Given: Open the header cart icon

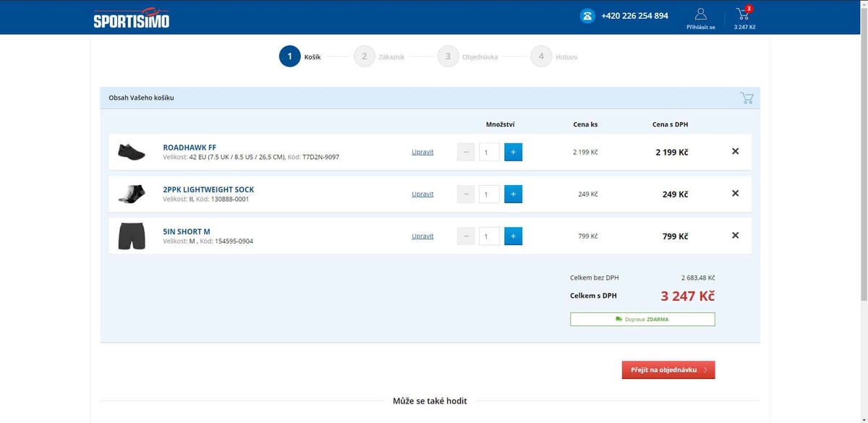Looking at the screenshot, I should (744, 14).
